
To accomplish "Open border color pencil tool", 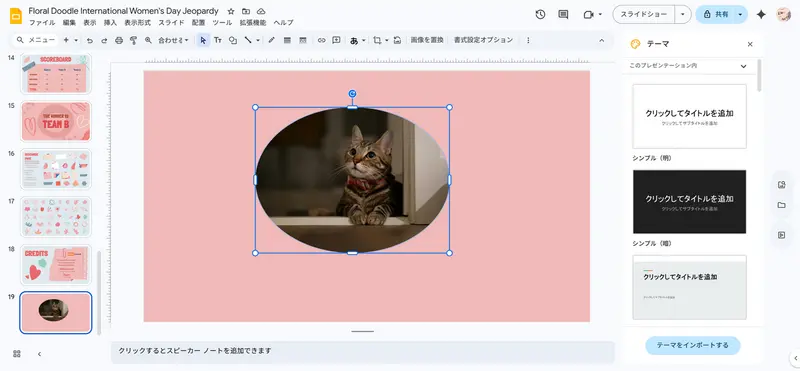I will [271, 40].
